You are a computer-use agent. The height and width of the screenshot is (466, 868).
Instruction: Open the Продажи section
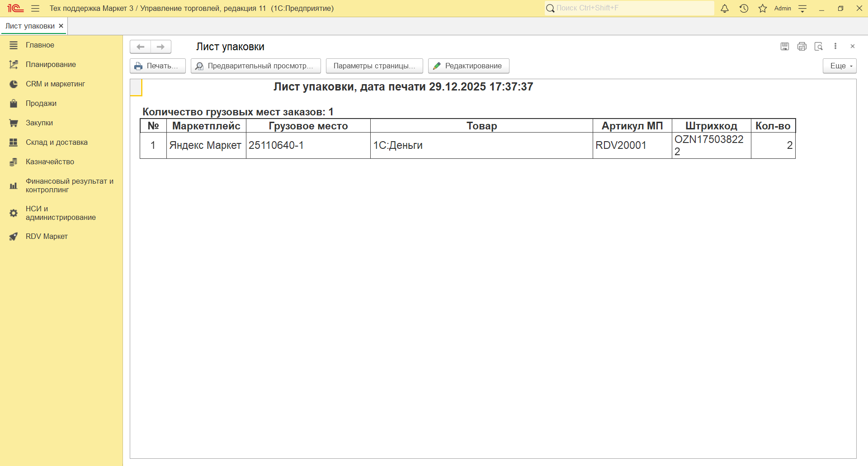click(61, 104)
